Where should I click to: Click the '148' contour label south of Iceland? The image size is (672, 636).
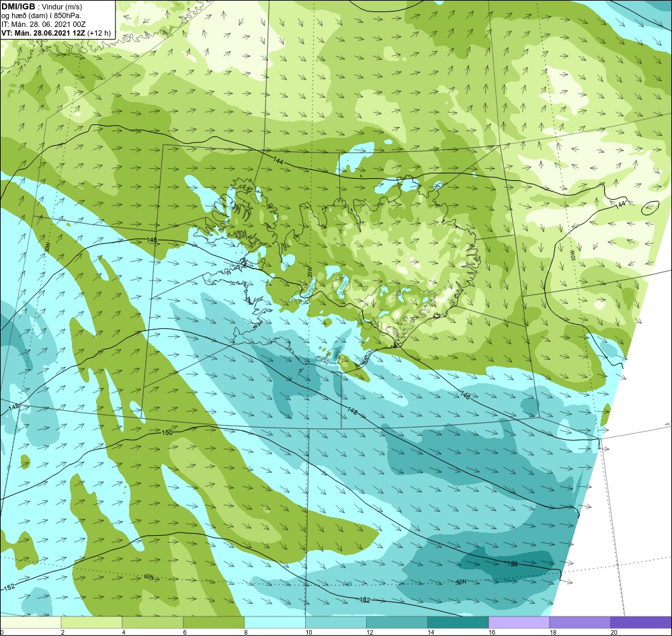point(352,411)
